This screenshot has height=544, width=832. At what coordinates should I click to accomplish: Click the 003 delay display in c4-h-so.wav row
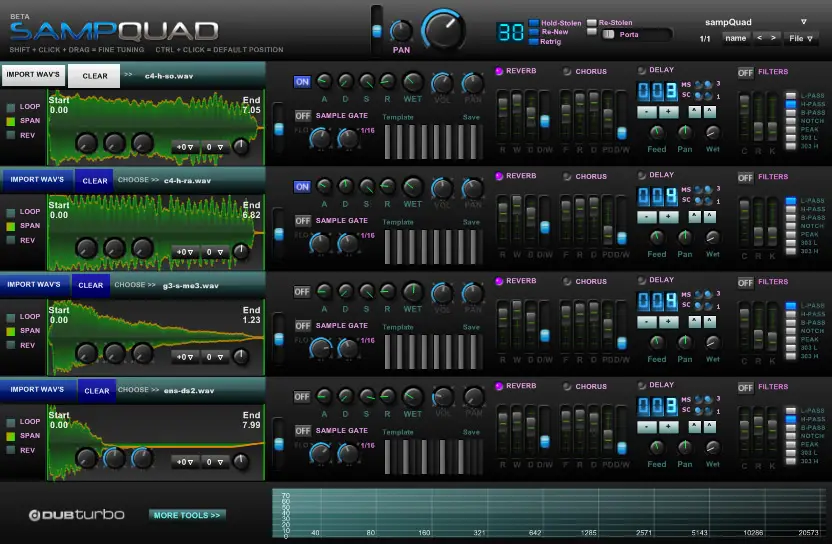pyautogui.click(x=657, y=92)
